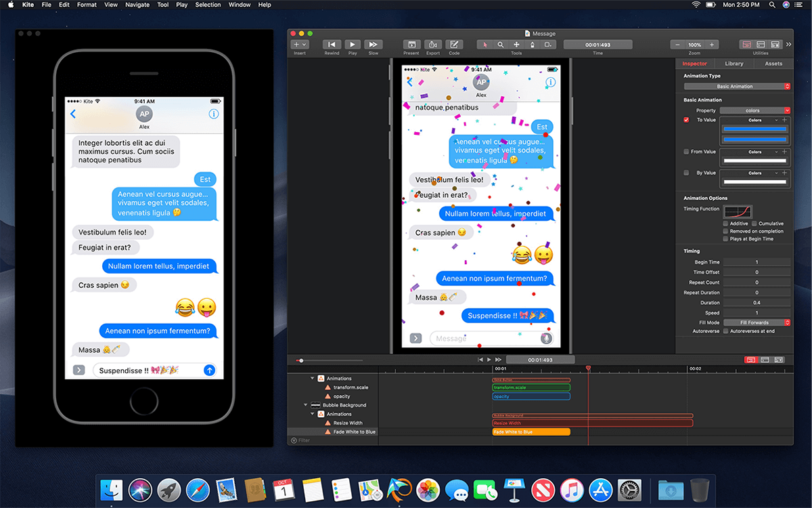Enable the By Value checkbox
The image size is (812, 508).
[x=687, y=173]
